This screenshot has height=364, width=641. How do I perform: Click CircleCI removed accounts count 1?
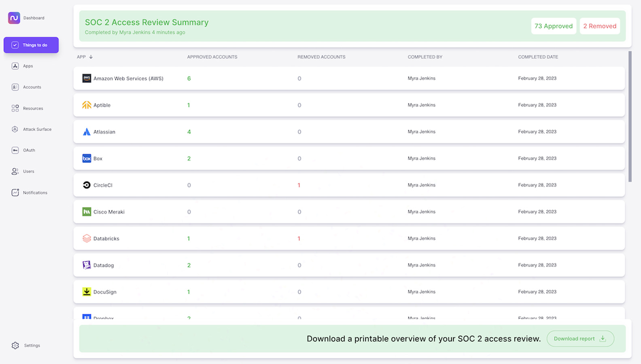click(299, 185)
